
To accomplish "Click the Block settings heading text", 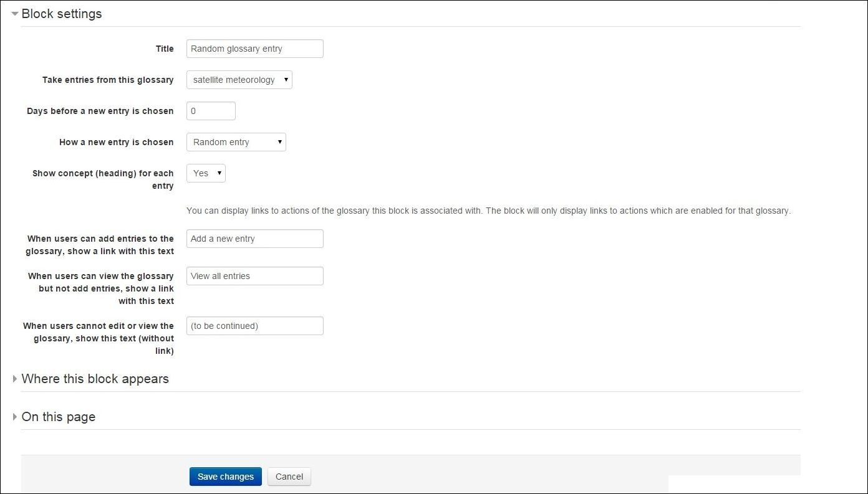I will pyautogui.click(x=62, y=14).
